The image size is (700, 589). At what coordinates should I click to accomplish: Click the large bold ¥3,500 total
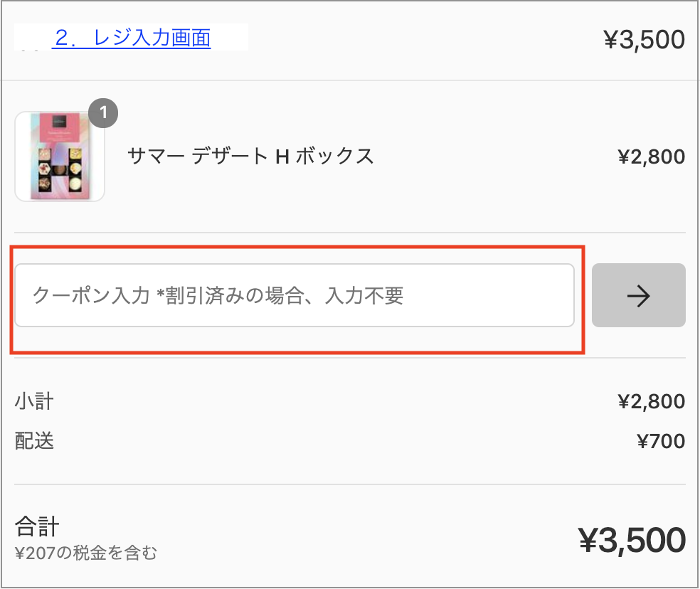click(632, 541)
